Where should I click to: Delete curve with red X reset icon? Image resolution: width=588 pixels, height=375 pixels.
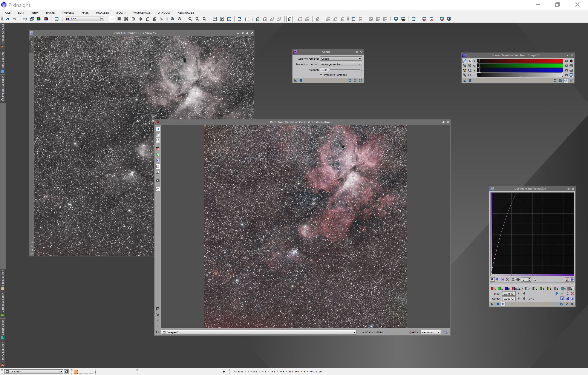[572, 294]
